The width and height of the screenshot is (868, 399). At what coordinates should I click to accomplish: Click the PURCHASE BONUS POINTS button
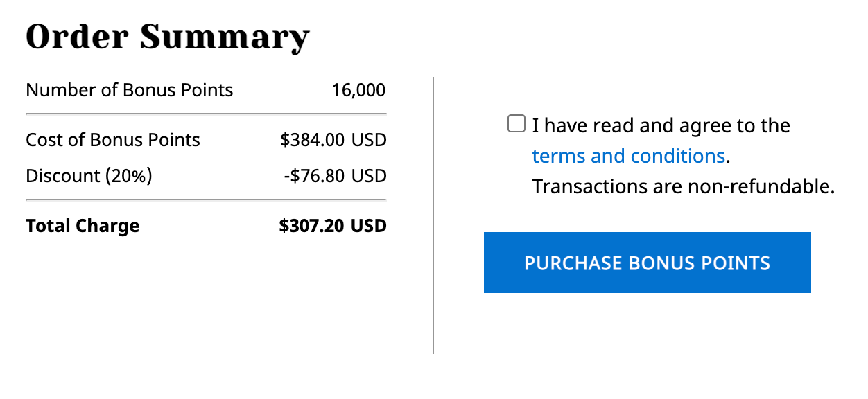point(647,263)
